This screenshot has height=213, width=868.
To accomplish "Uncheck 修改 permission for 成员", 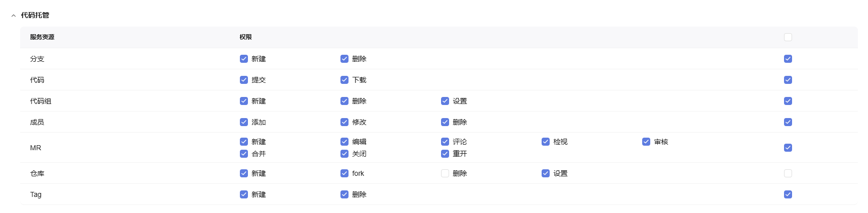I will point(344,122).
